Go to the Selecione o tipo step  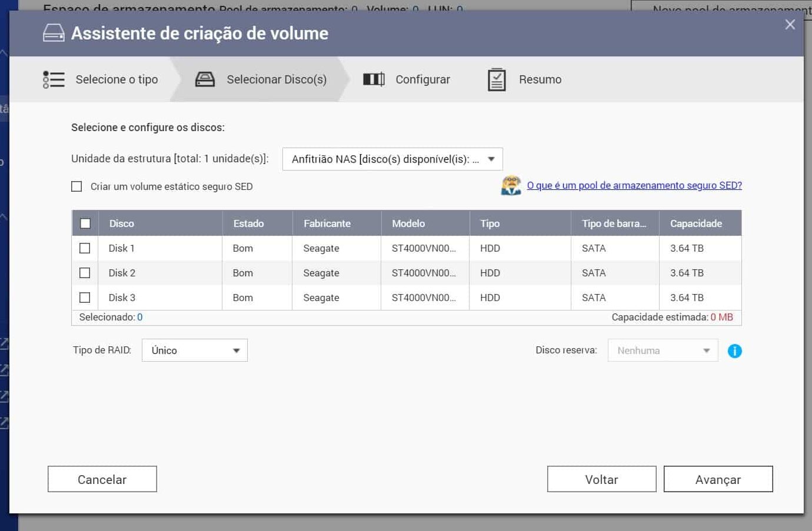pos(117,79)
